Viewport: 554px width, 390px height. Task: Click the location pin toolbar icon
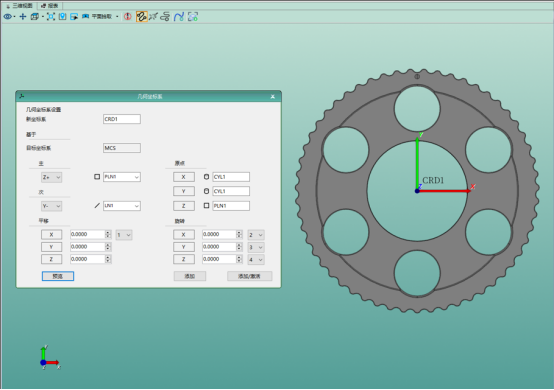tap(63, 17)
